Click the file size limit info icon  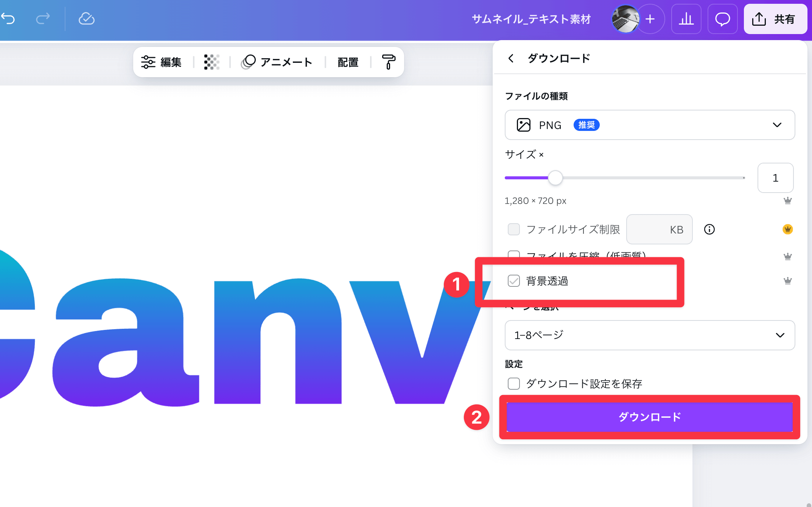click(x=709, y=229)
